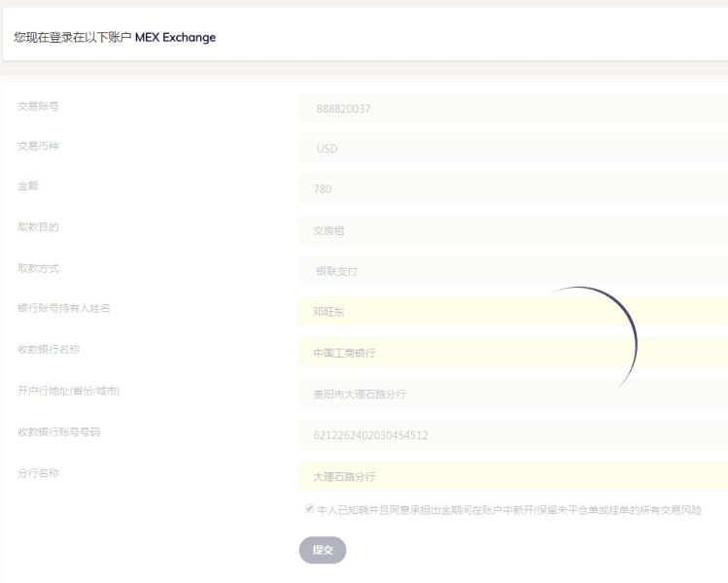This screenshot has height=583, width=728.
Task: Click the MEX Exchange account name
Action: 175,38
